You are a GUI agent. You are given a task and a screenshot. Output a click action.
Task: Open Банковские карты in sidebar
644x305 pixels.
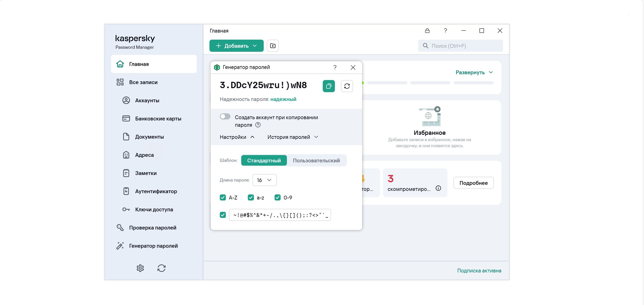[x=158, y=119]
